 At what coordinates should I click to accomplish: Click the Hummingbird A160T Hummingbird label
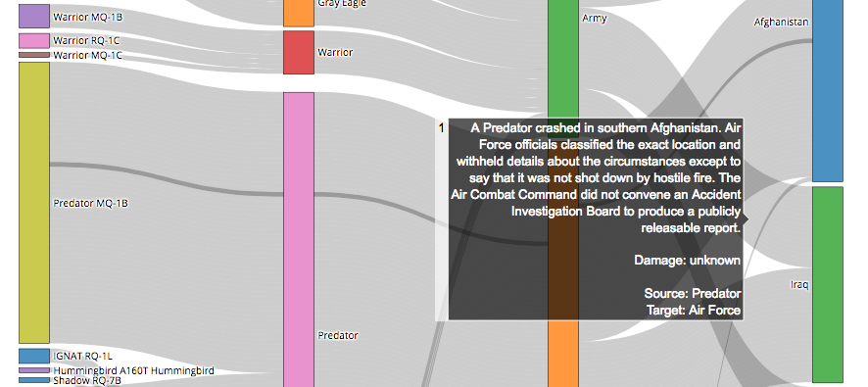tap(133, 370)
